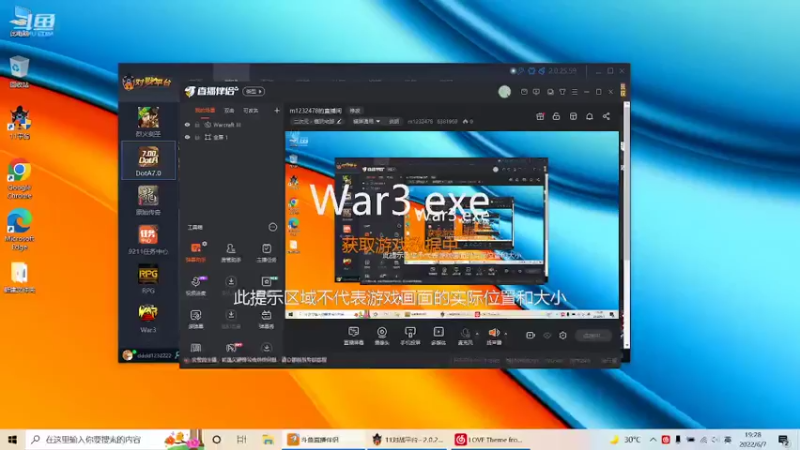Viewport: 800px width, 450px height.
Task: Switch to the second scene tab
Action: (229, 110)
